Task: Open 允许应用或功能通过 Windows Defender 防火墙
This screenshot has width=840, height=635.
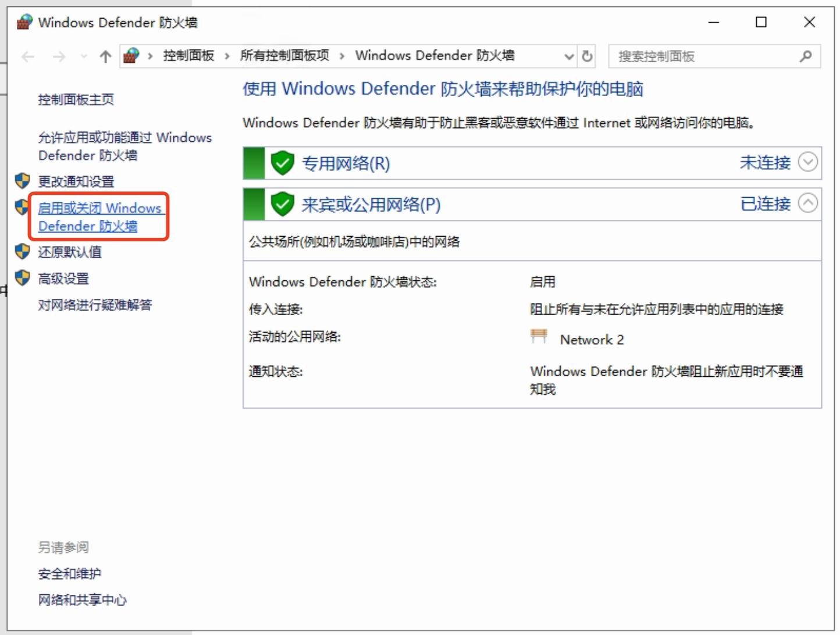Action: coord(125,147)
